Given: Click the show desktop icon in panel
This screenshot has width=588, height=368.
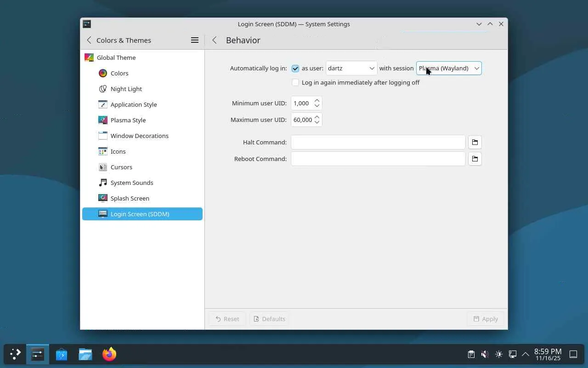Looking at the screenshot, I should click(573, 354).
